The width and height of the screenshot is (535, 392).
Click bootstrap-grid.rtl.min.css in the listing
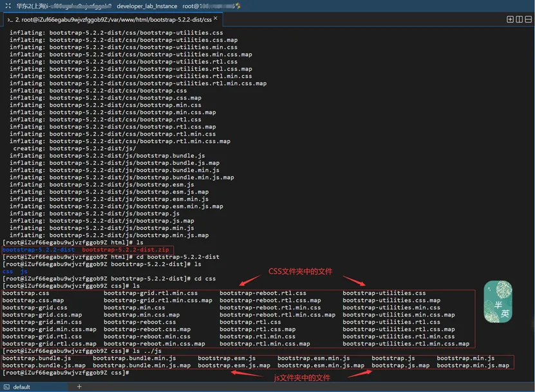(x=151, y=293)
